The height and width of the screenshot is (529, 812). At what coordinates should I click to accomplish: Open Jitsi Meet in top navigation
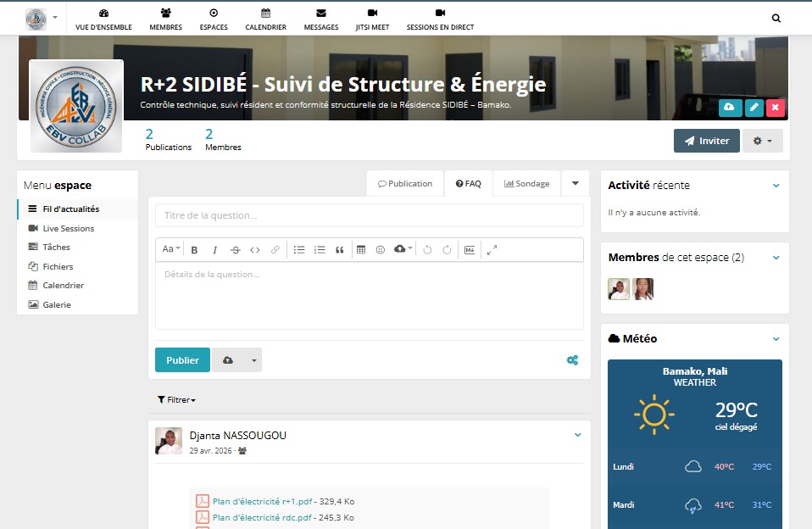click(x=372, y=19)
